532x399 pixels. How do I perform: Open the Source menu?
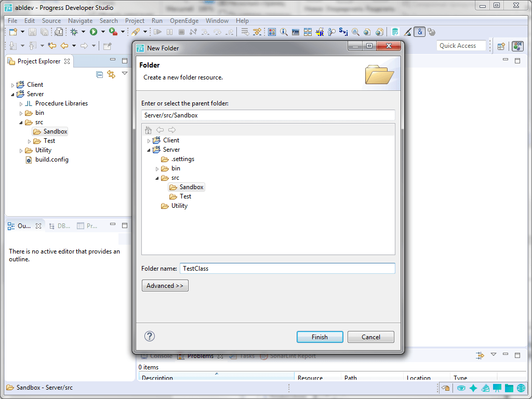point(51,21)
